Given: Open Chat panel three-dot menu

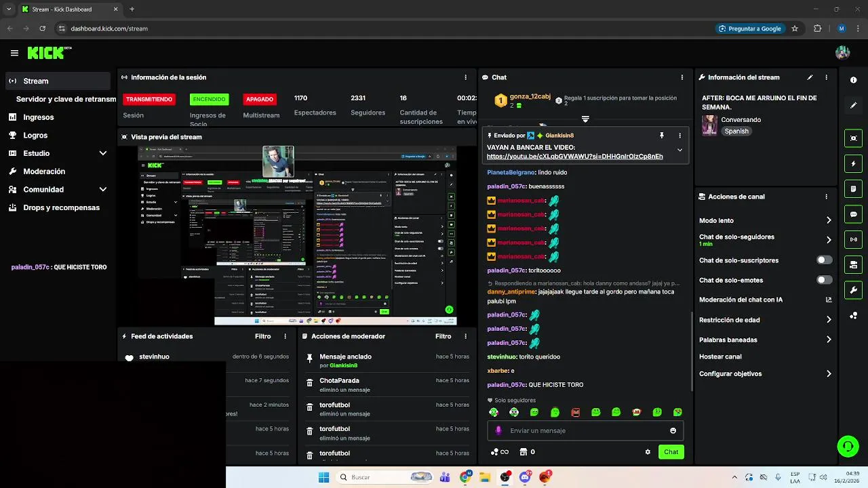Looking at the screenshot, I should (682, 77).
